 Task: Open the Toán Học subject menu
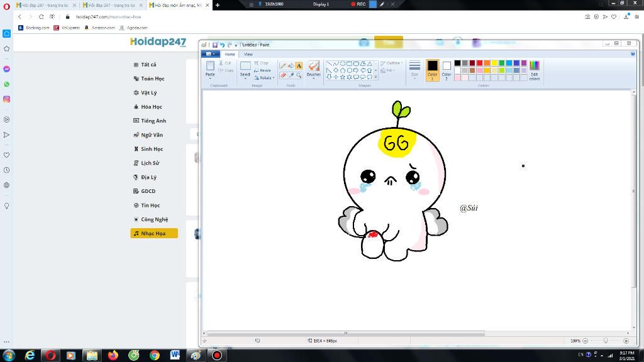[152, 79]
